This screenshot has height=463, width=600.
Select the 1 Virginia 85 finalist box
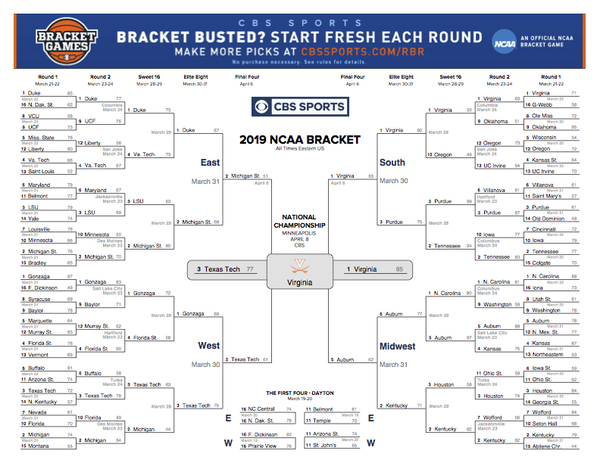click(373, 270)
